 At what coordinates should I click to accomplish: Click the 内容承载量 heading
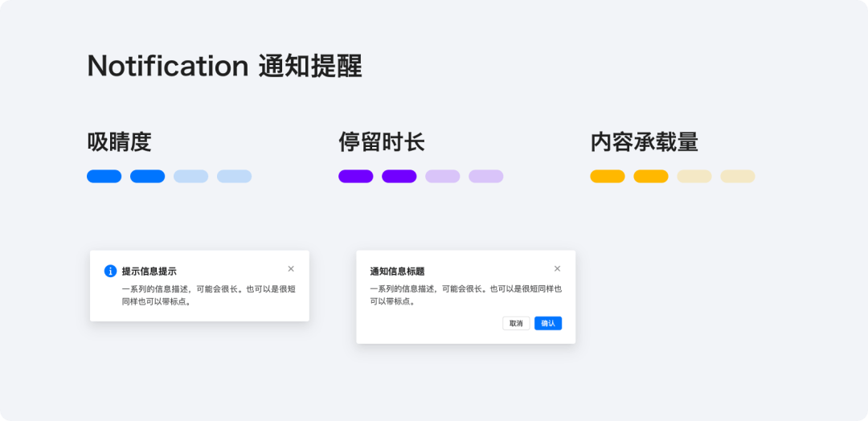click(x=645, y=142)
